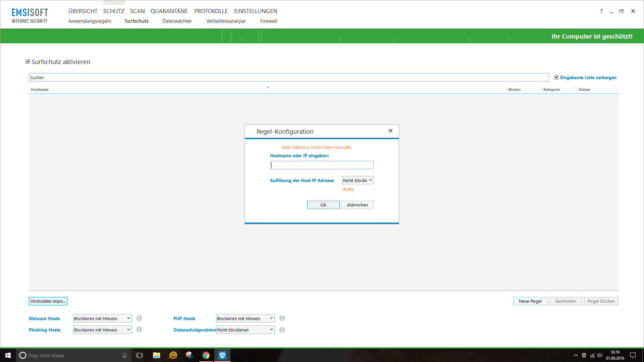644x362 pixels.
Task: Open Auflösung der Host-IP-Adresse dropdown
Action: click(358, 180)
